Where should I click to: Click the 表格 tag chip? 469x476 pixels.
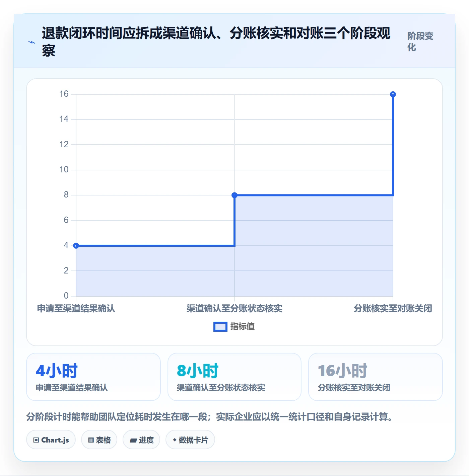(x=99, y=440)
